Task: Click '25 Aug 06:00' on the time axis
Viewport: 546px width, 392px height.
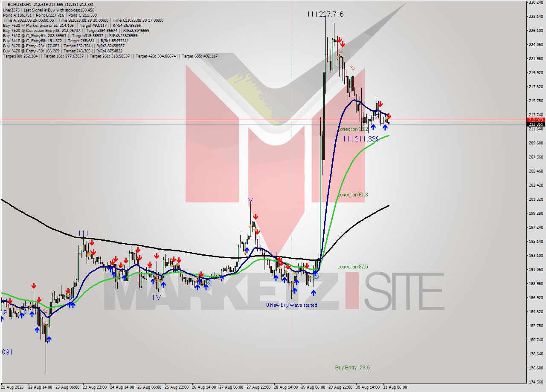Action: (x=149, y=387)
